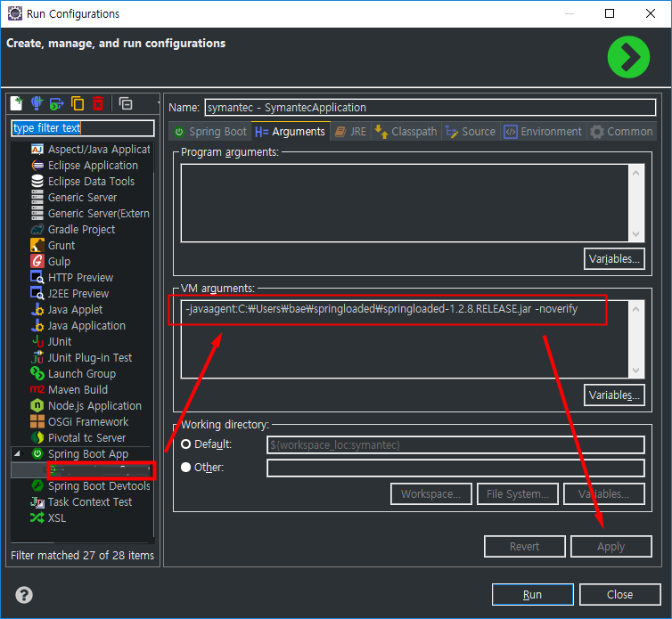This screenshot has height=619, width=672.
Task: Select Eclipse Data Tools entry
Action: click(x=83, y=181)
